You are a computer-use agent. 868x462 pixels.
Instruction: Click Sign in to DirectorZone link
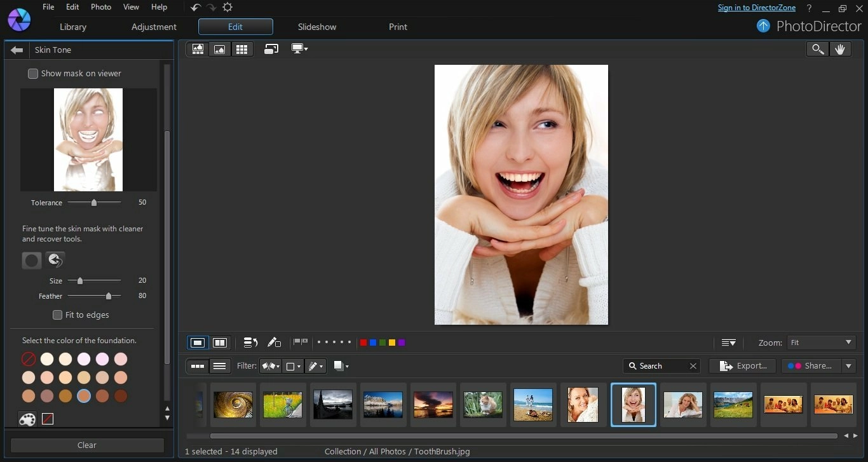point(756,8)
